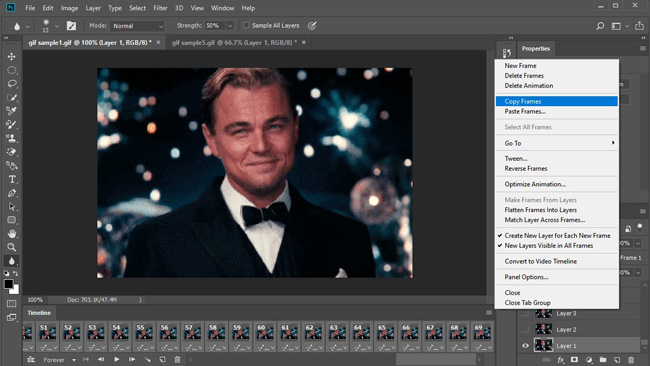Select the Horizontal Type tool

click(x=12, y=179)
